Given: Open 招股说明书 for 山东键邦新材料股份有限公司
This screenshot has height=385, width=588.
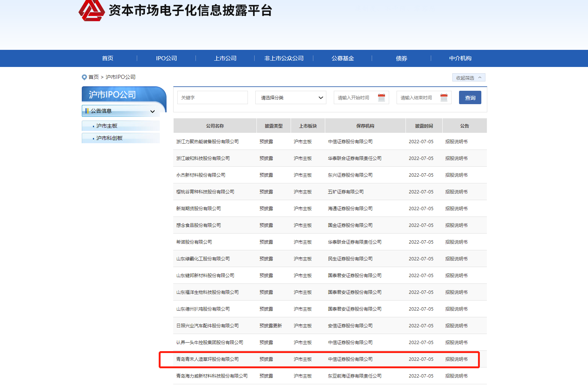Looking at the screenshot, I should pos(456,276).
